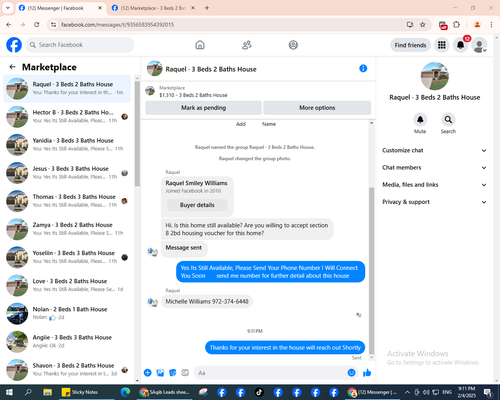Open Nolan - 2 Beds 1 Bath House chat
500x400 pixels.
tap(67, 313)
